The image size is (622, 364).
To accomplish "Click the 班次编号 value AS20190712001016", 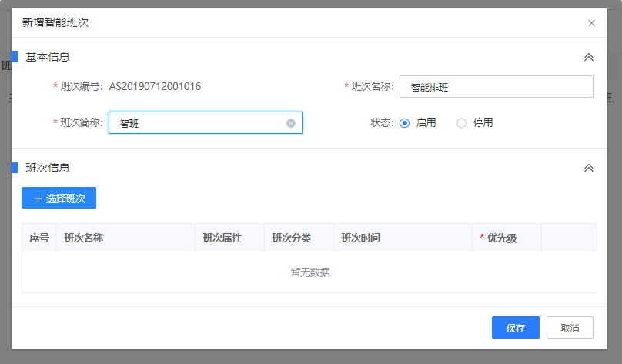I will [155, 87].
